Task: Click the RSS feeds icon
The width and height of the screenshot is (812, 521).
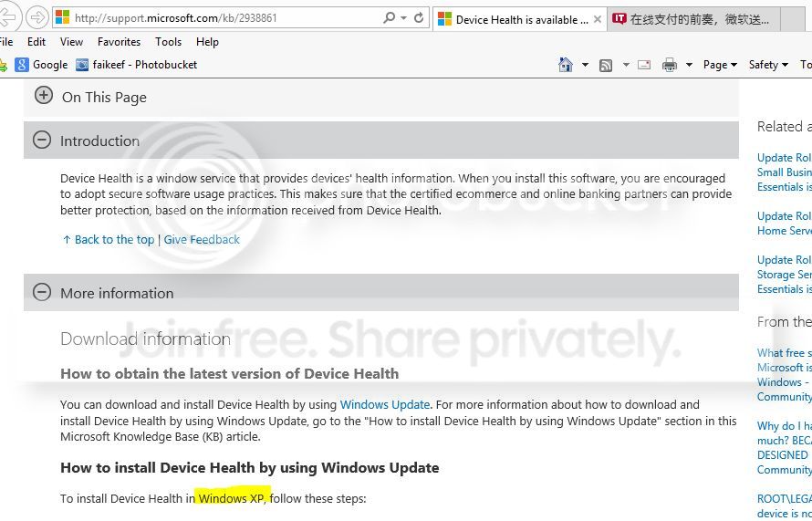Action: (x=606, y=66)
